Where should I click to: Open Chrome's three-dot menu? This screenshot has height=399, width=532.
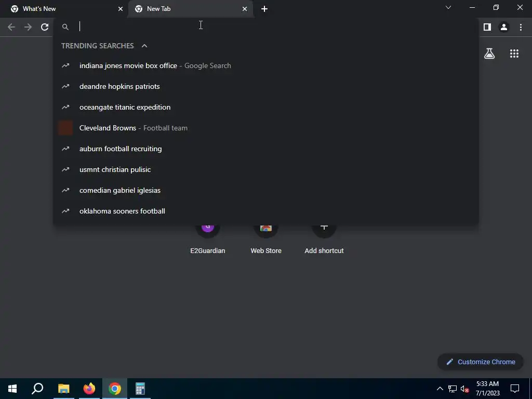tap(521, 27)
